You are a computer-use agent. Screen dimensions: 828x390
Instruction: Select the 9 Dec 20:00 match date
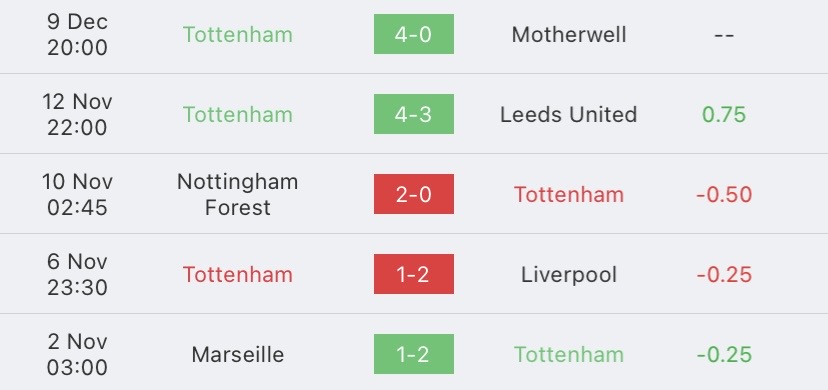[x=77, y=35]
